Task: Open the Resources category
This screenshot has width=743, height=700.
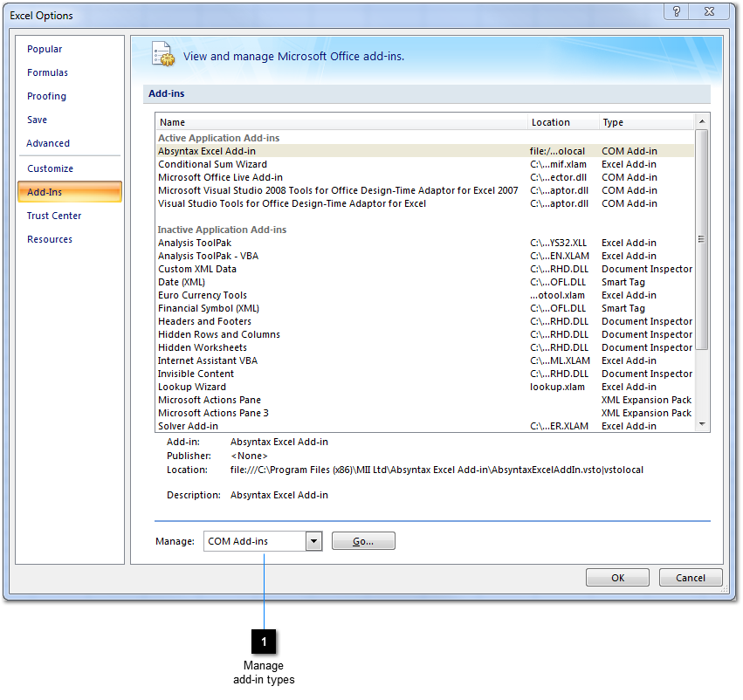Action: click(x=50, y=239)
